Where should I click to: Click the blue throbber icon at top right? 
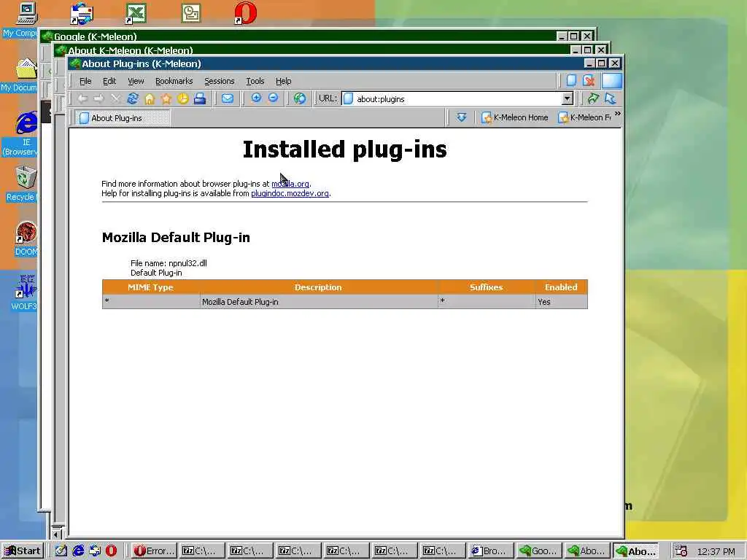pos(612,81)
